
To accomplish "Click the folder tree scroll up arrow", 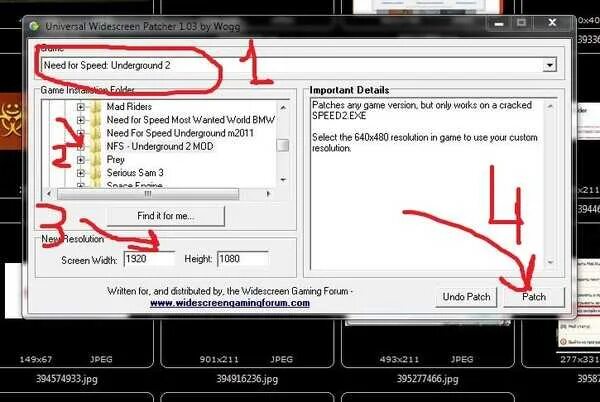I will coord(283,107).
